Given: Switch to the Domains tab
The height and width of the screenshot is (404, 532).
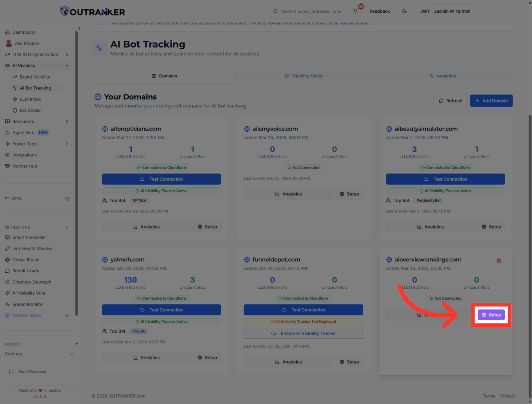Looking at the screenshot, I should click(x=164, y=76).
